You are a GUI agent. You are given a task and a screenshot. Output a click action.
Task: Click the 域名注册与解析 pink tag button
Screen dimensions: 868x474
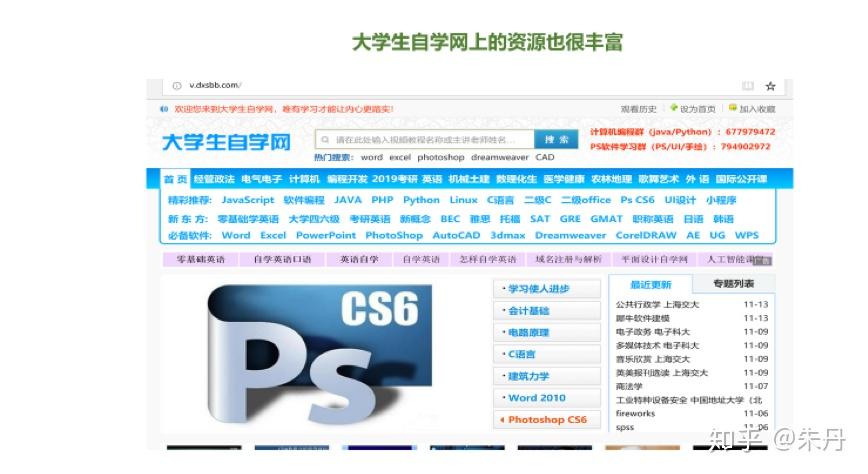568,259
